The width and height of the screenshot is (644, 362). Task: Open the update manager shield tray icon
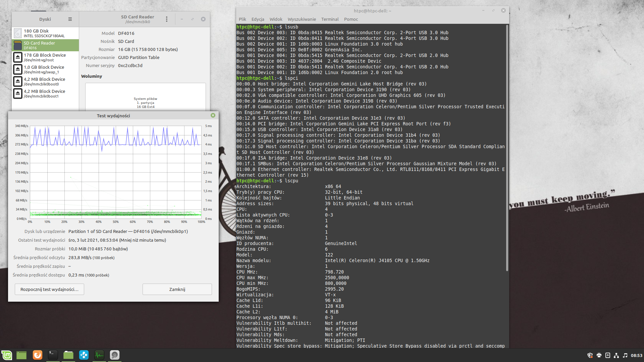590,355
